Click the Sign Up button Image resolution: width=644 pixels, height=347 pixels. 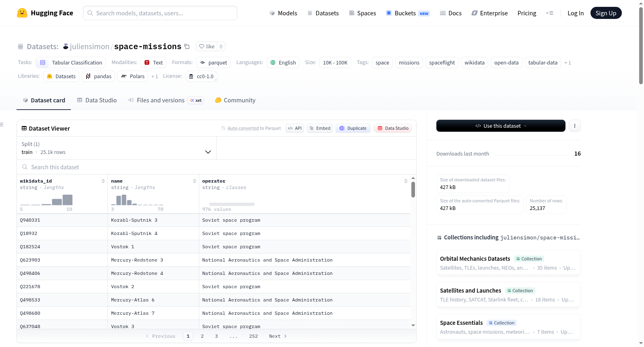click(606, 13)
